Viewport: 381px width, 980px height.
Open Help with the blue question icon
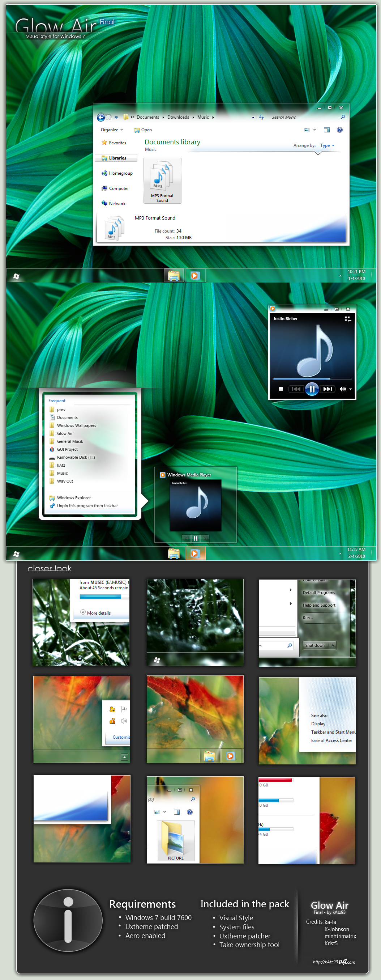pyautogui.click(x=340, y=130)
